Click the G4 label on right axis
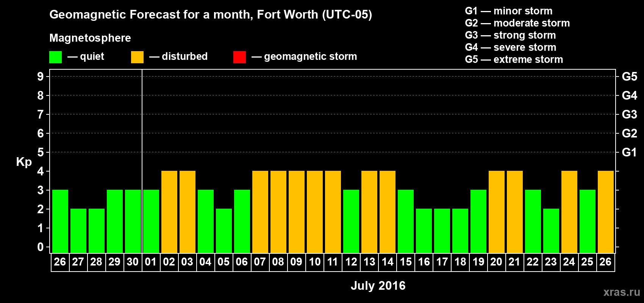644x303 pixels. coord(630,95)
